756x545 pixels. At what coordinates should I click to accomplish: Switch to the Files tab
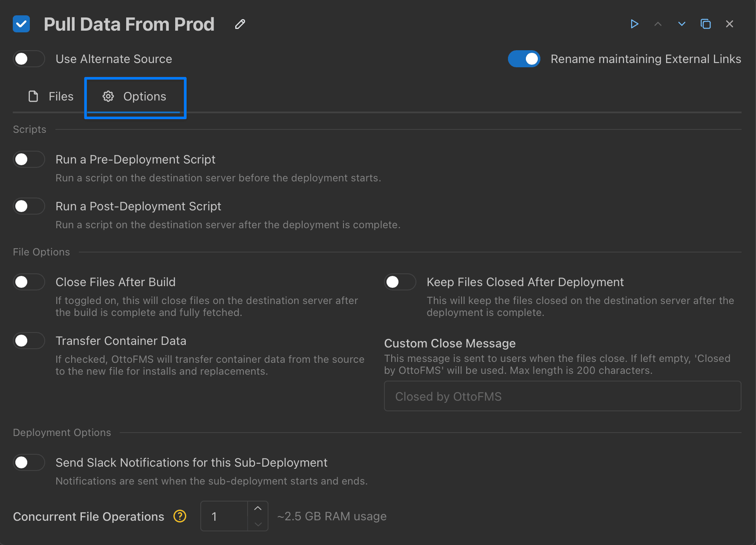click(x=51, y=97)
